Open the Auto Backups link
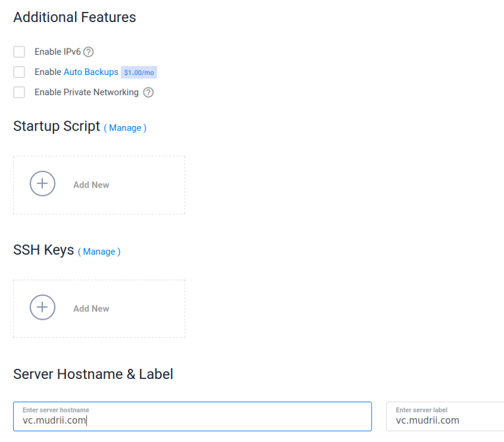Viewport: 504px width, 442px height. [x=91, y=72]
